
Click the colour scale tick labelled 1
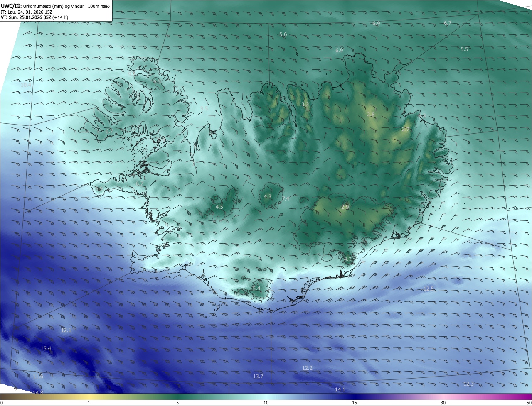coord(89,403)
